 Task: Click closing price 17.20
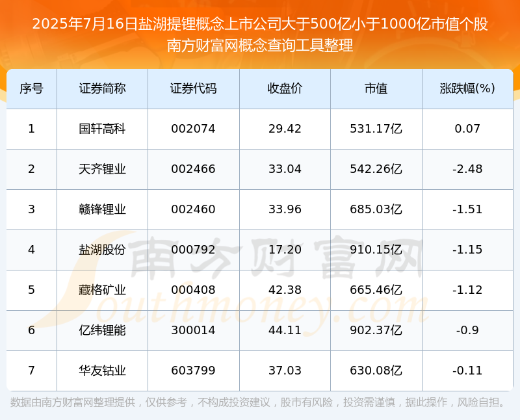285,250
